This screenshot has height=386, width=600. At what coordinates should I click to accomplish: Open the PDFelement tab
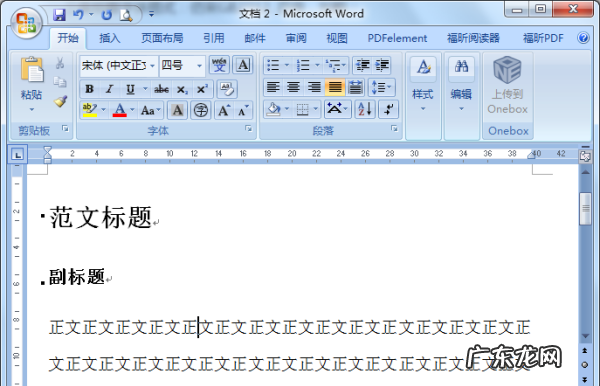click(x=397, y=38)
